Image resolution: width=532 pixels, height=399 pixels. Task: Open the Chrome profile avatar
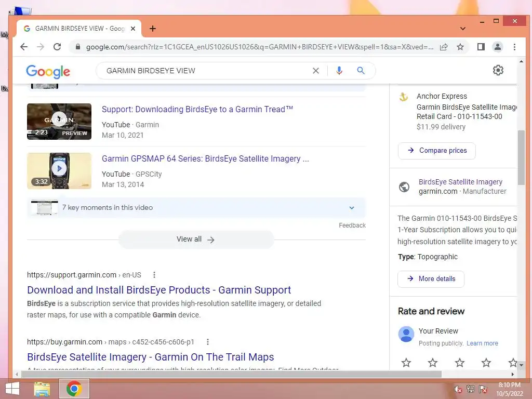497,47
